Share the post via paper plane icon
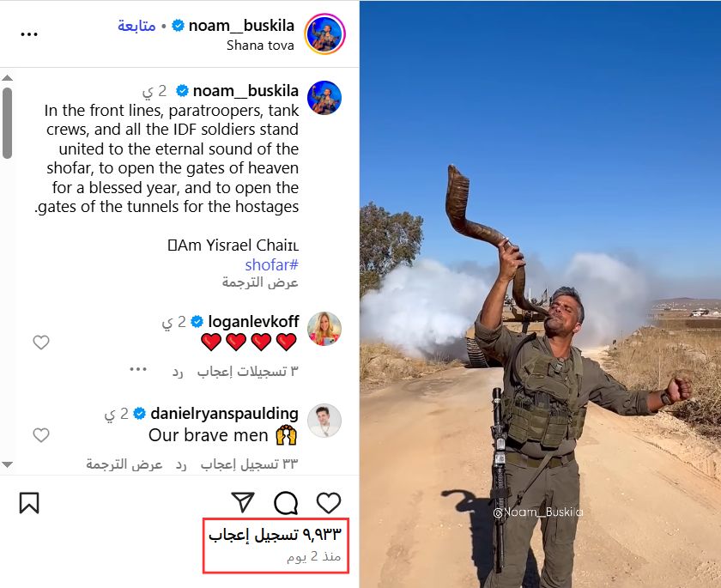Viewport: 721px width, 588px height. click(243, 502)
